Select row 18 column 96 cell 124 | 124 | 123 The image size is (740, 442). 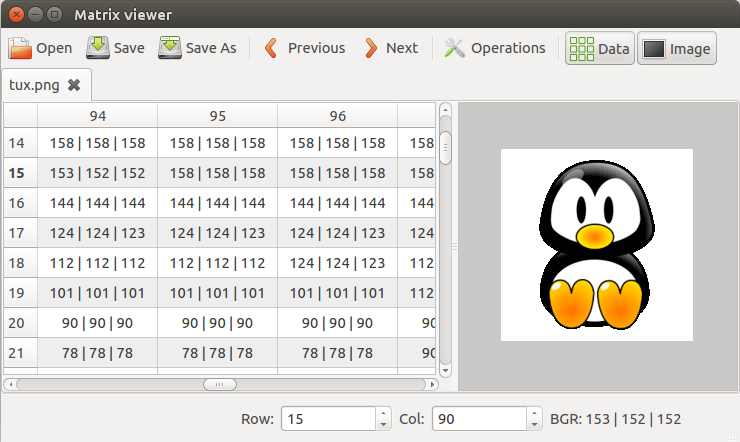(337, 263)
